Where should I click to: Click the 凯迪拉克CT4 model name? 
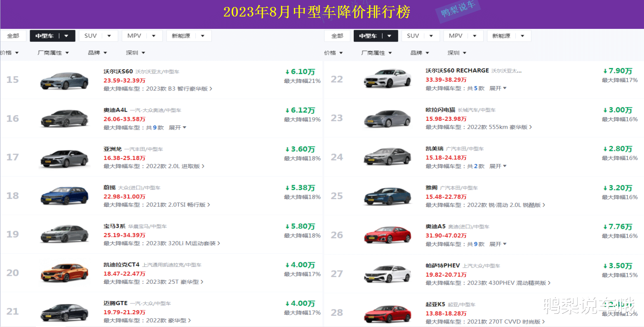(x=122, y=264)
